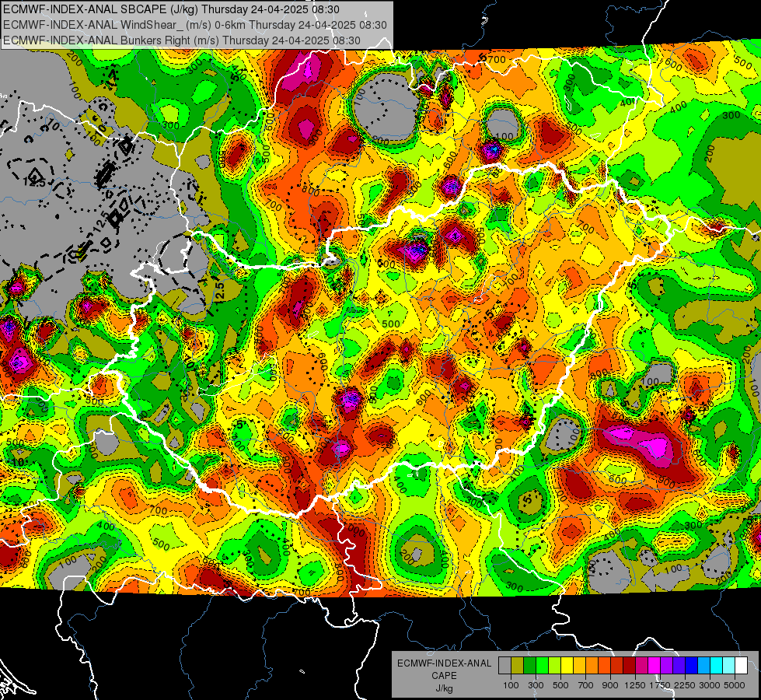This screenshot has height=700, width=761.
Task: Pick the pink swatch right after 1250
Action: tap(641, 666)
